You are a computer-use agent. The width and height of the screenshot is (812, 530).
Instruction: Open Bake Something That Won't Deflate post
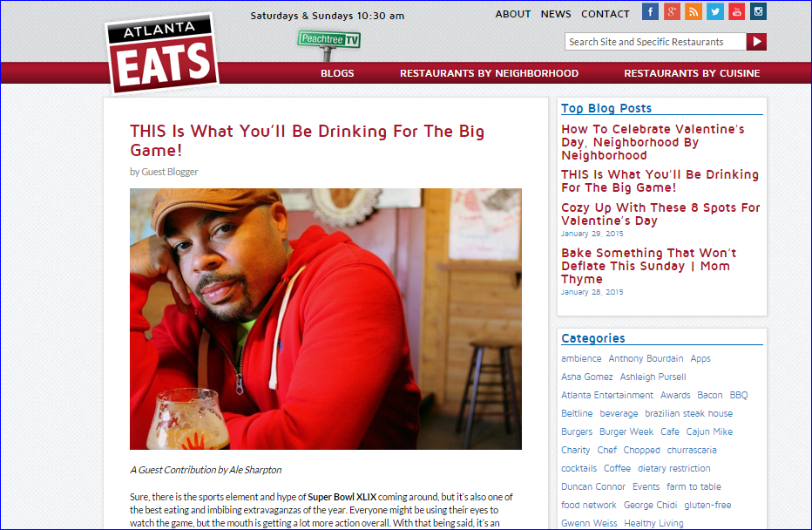[648, 266]
